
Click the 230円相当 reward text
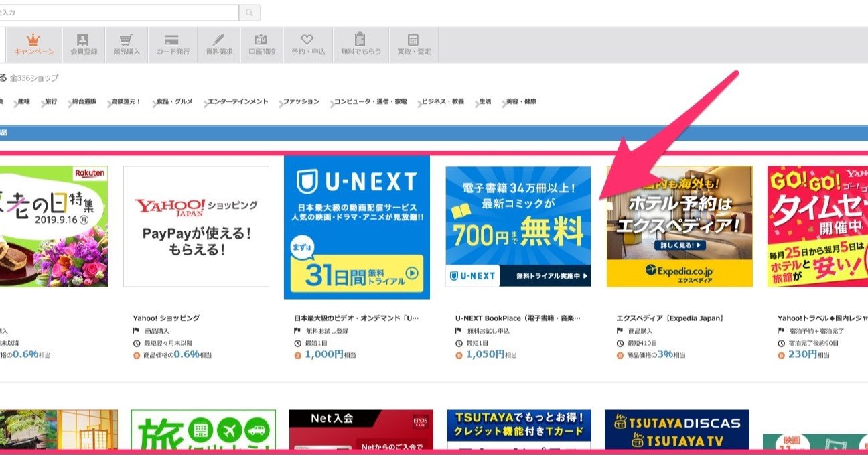click(x=809, y=354)
